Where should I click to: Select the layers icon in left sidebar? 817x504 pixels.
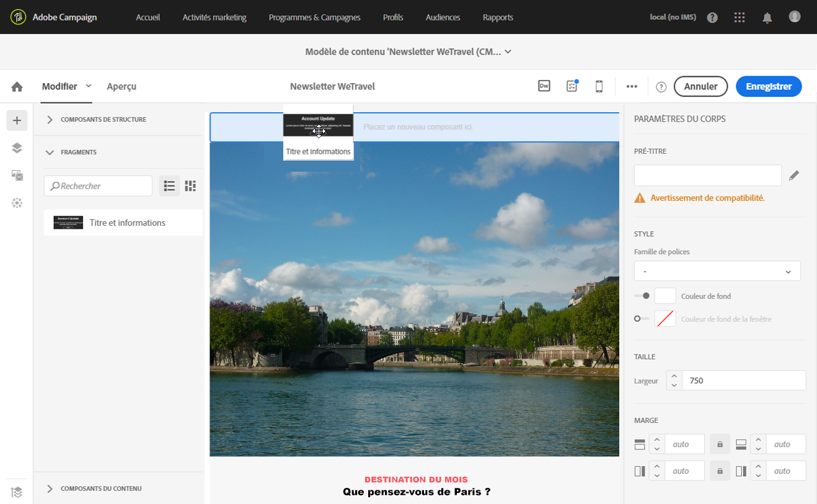coord(17,148)
